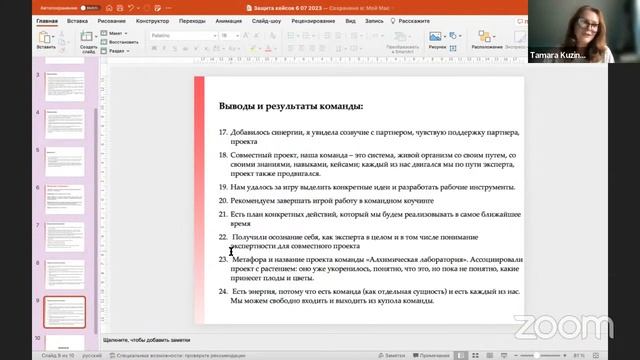Toggle Italic formatting

point(164,49)
